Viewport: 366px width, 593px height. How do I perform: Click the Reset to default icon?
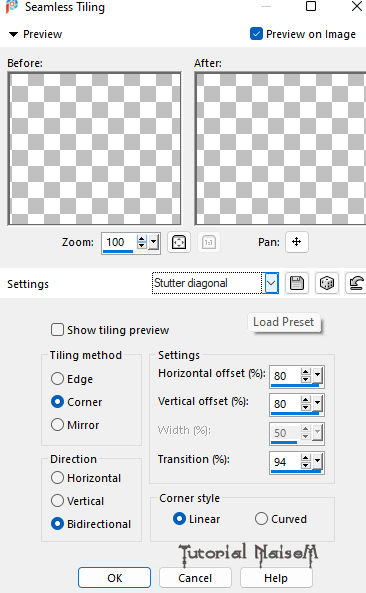pyautogui.click(x=356, y=283)
